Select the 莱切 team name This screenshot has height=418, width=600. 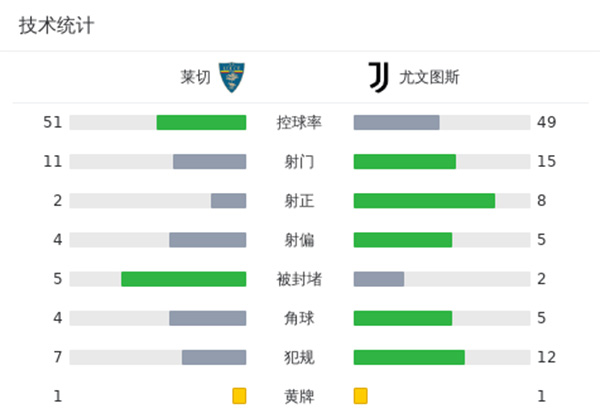pyautogui.click(x=195, y=77)
